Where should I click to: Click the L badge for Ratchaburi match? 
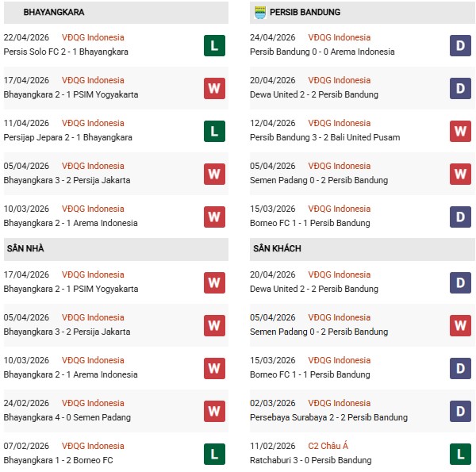click(460, 454)
